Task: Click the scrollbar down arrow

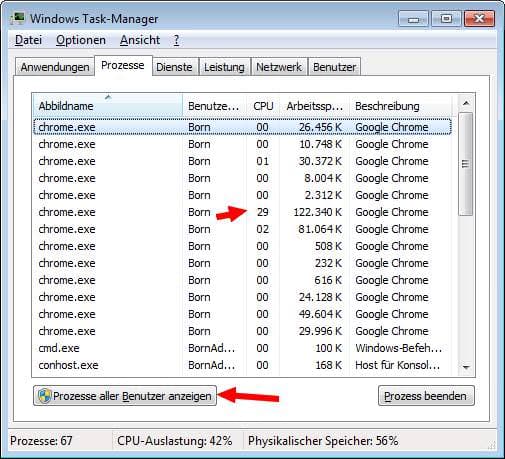Action: point(466,367)
